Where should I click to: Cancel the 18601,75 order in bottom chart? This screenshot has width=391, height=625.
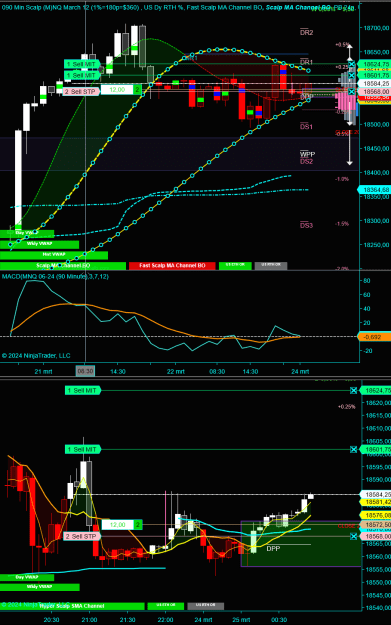tap(354, 450)
